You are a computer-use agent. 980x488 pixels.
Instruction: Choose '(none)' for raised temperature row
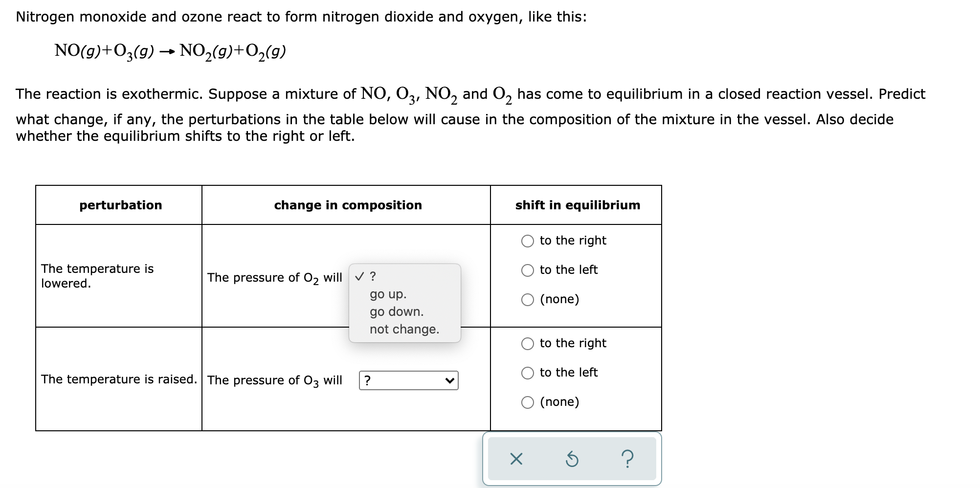click(527, 401)
